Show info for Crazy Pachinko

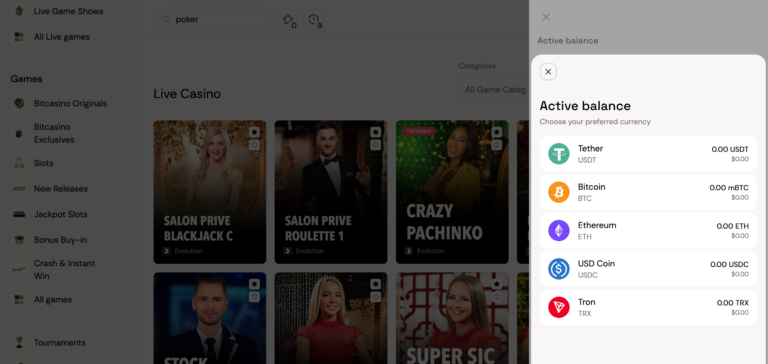[x=497, y=145]
